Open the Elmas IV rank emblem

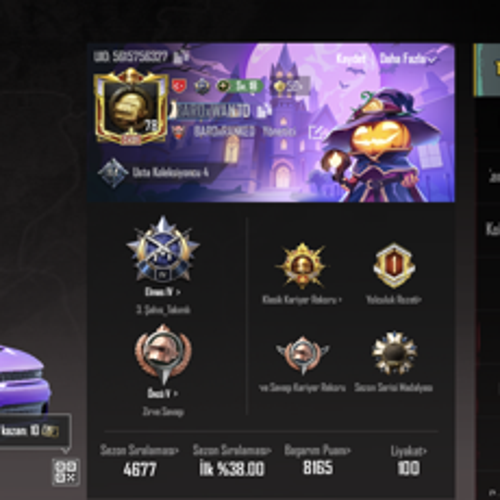tap(163, 248)
